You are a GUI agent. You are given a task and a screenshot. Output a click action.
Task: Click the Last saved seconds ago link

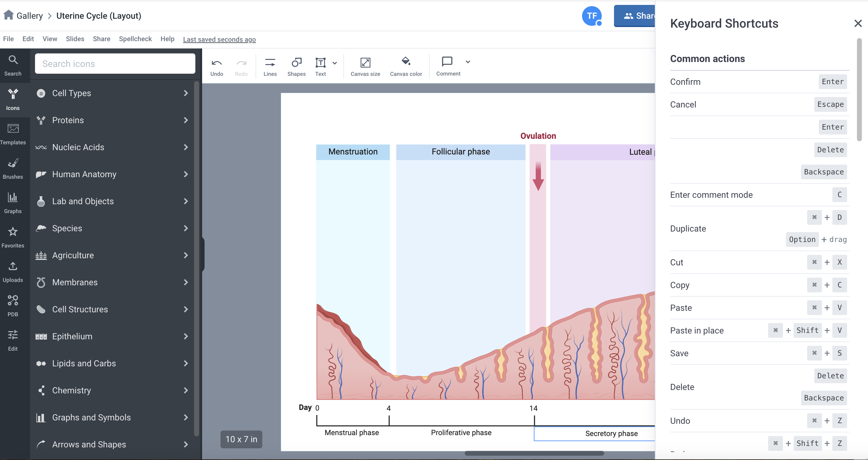(219, 39)
